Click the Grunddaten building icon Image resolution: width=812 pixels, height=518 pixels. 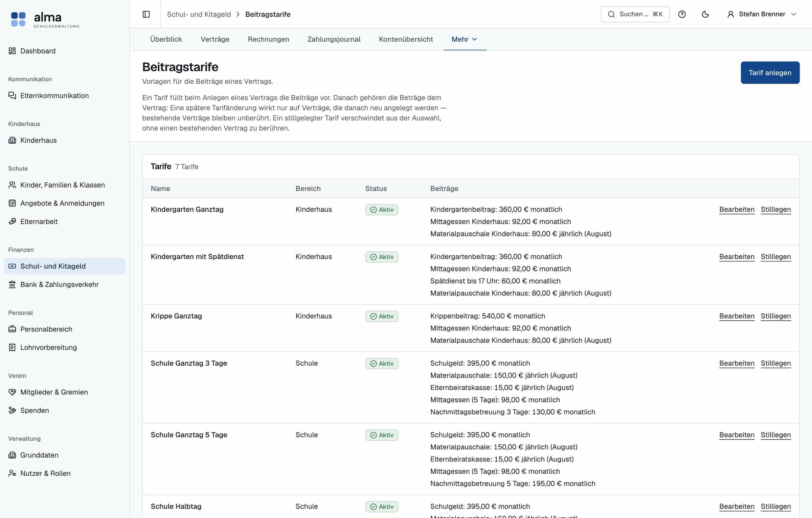pyautogui.click(x=12, y=455)
